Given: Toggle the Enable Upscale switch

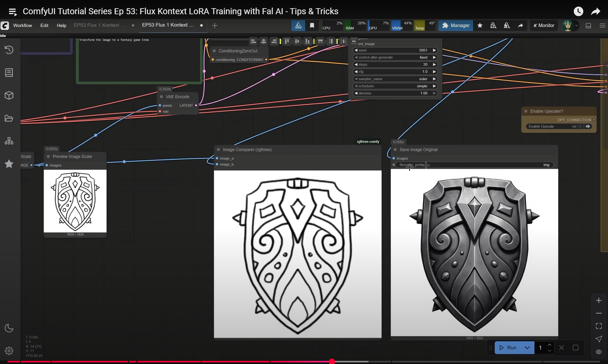Looking at the screenshot, I should (x=579, y=126).
